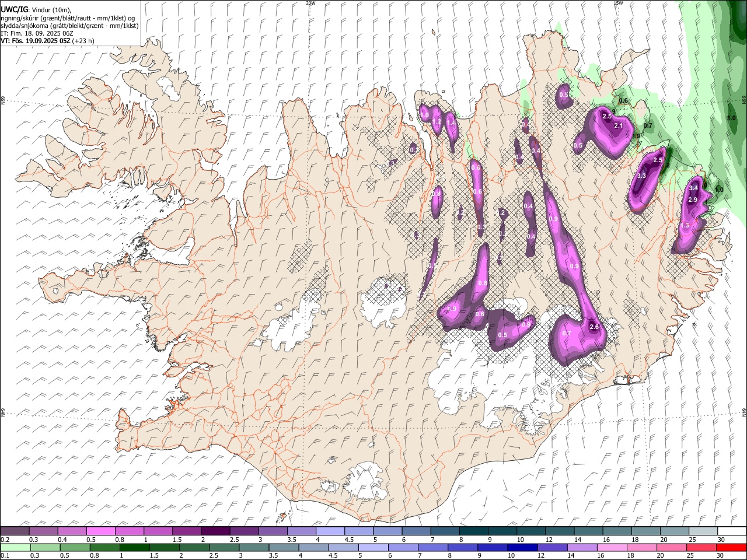Click the "2.1" snowfall value on the map

[x=619, y=125]
